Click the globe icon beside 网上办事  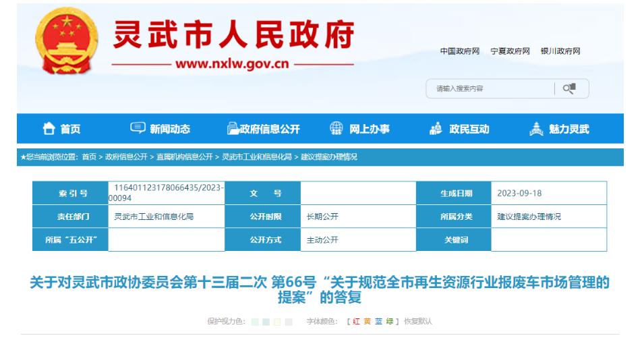coord(336,129)
